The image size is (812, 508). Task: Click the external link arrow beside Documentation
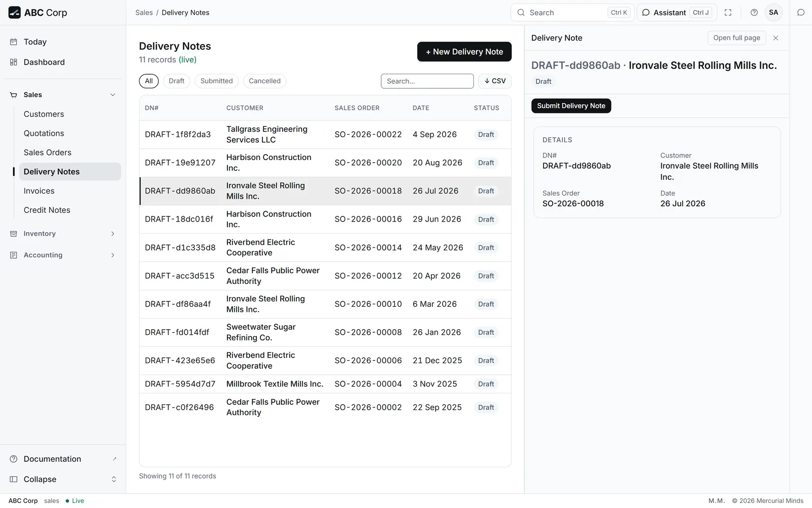[x=114, y=459]
